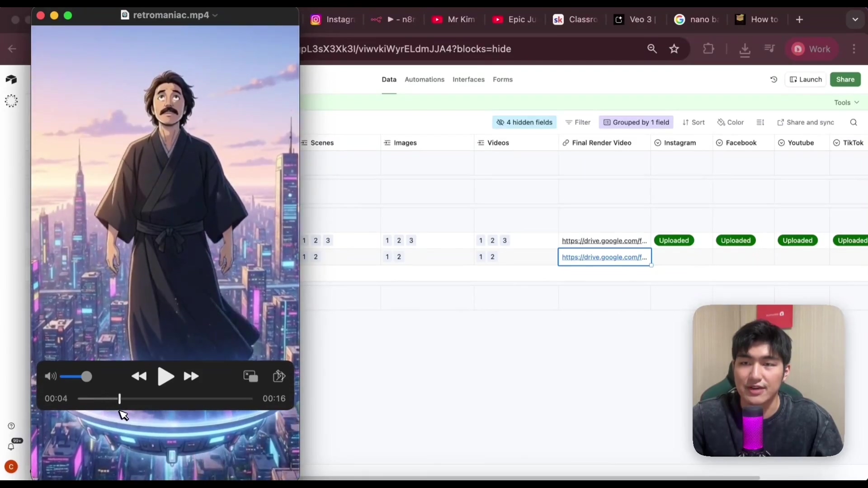The image size is (868, 488).
Task: Open the share icon in the video player
Action: [279, 376]
